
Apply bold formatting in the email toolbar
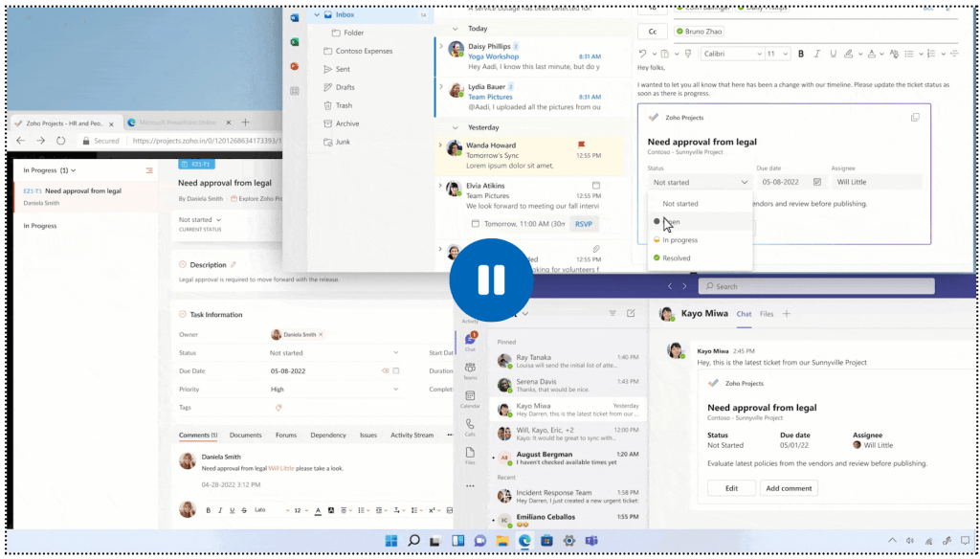(x=801, y=54)
